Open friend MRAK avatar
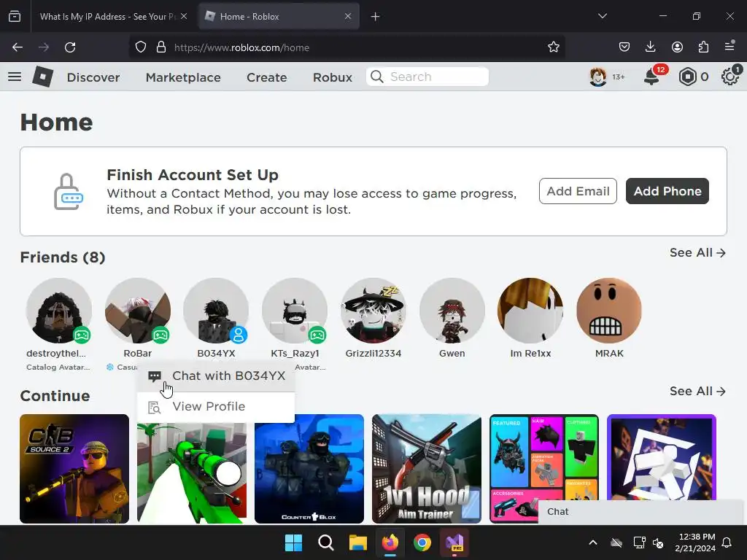The image size is (747, 560). 609,311
